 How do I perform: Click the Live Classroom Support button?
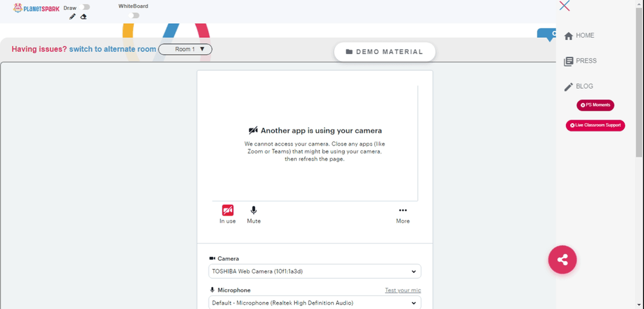(x=595, y=125)
